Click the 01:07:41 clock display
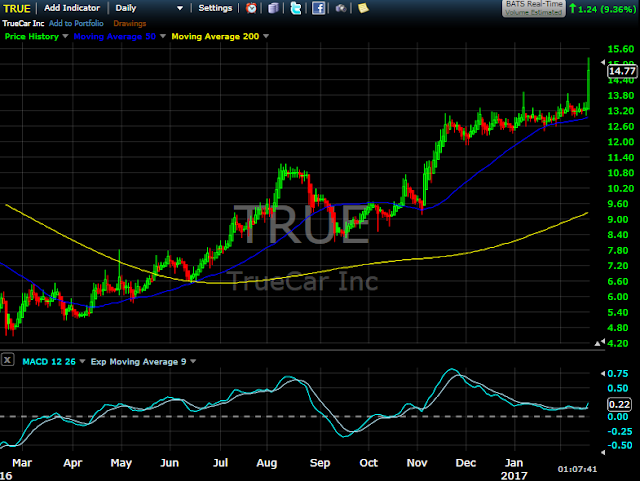 pyautogui.click(x=577, y=469)
